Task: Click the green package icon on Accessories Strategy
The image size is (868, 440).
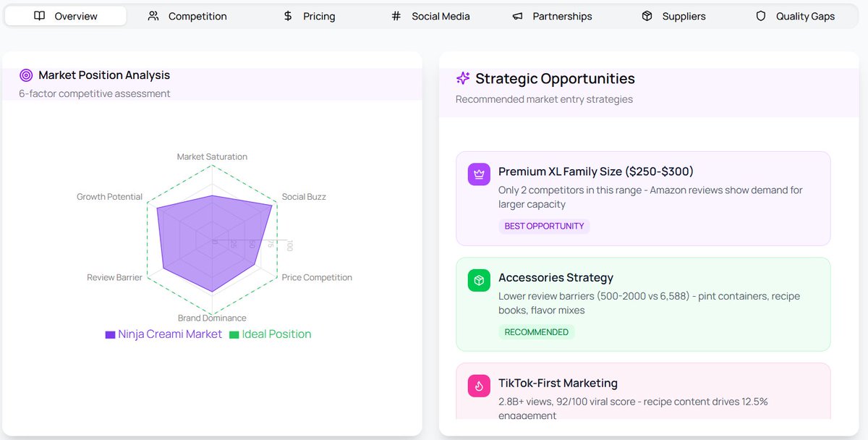Action: coord(479,280)
